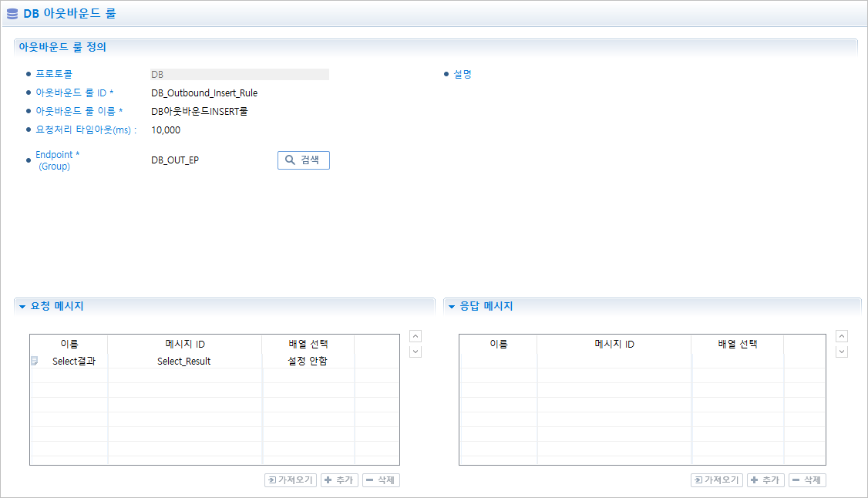Collapse the 응답 메시지 section
The width and height of the screenshot is (868, 498).
[x=452, y=307]
